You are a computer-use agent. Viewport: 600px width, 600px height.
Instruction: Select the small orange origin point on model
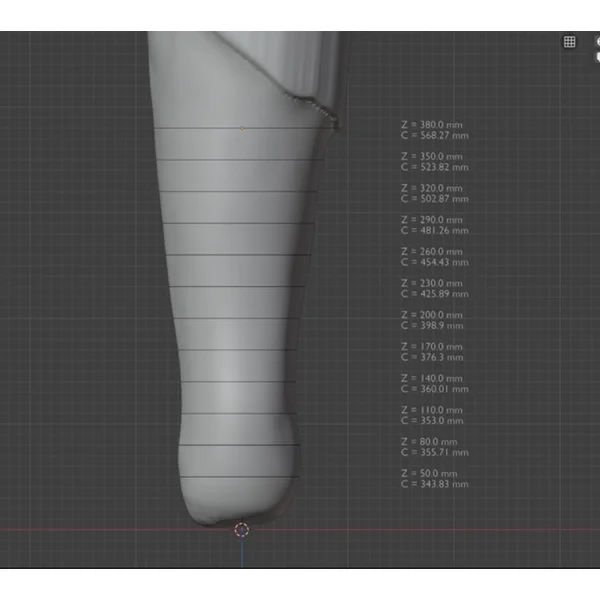(x=242, y=129)
